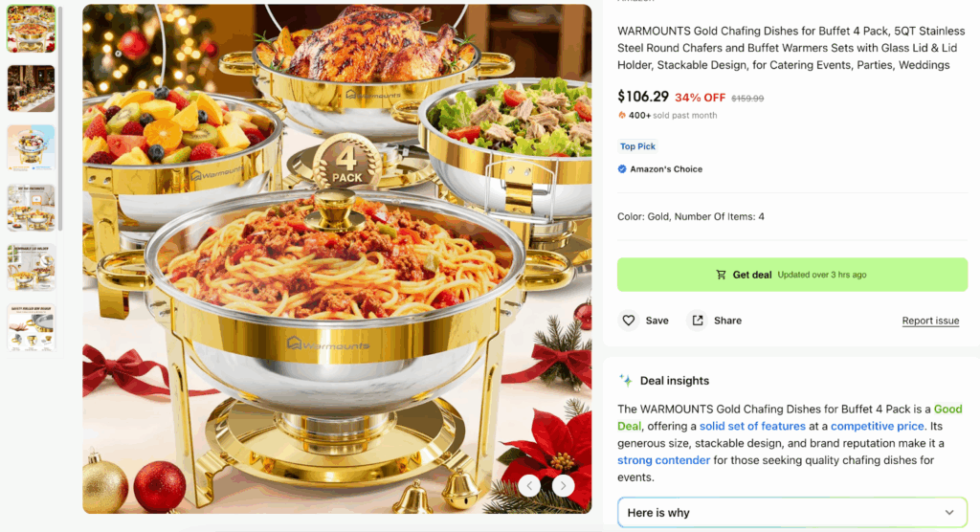Click the heart Save icon
Viewport: 980px width, 532px height.
[x=628, y=321]
